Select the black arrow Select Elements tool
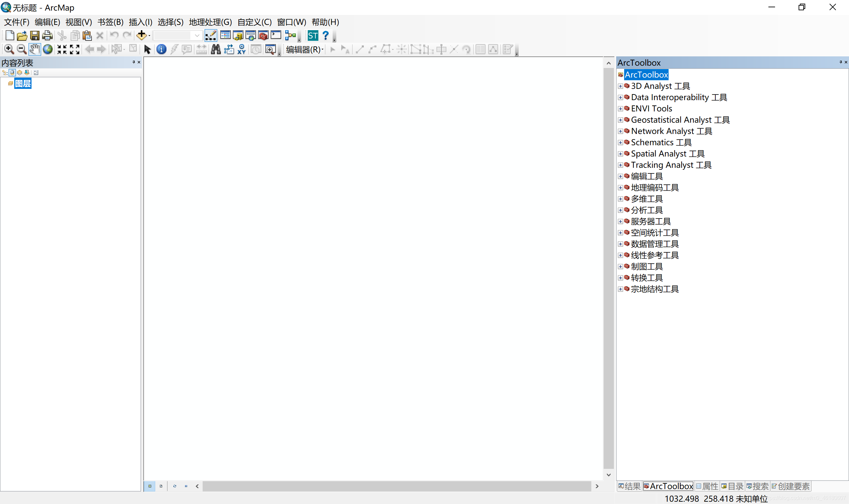 [147, 49]
